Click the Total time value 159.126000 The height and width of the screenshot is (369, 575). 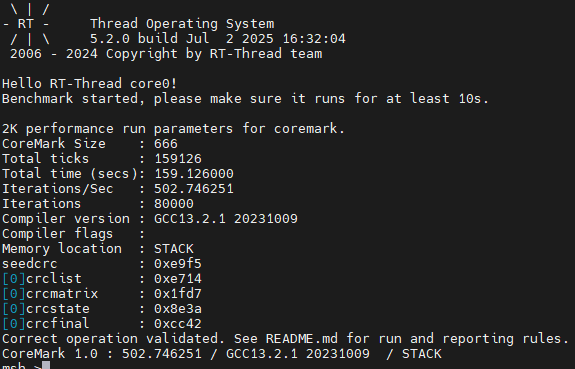coord(194,173)
